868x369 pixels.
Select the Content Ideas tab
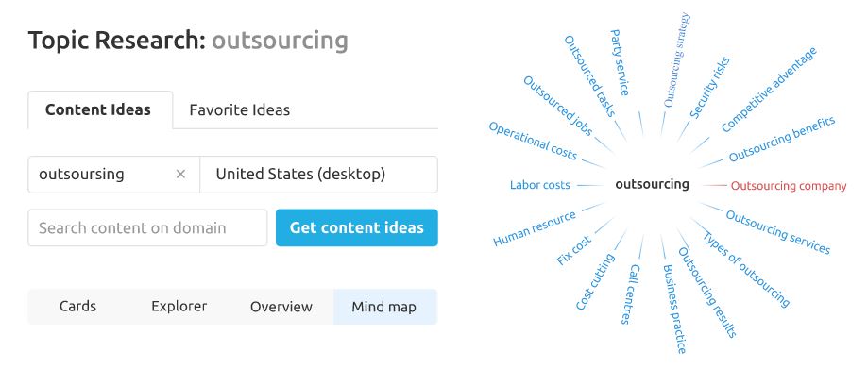(98, 110)
